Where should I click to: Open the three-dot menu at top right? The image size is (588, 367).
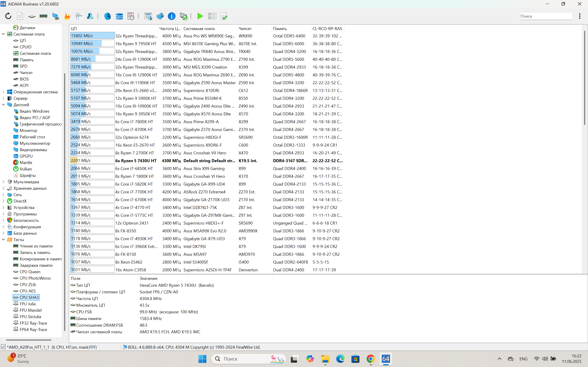580,16
